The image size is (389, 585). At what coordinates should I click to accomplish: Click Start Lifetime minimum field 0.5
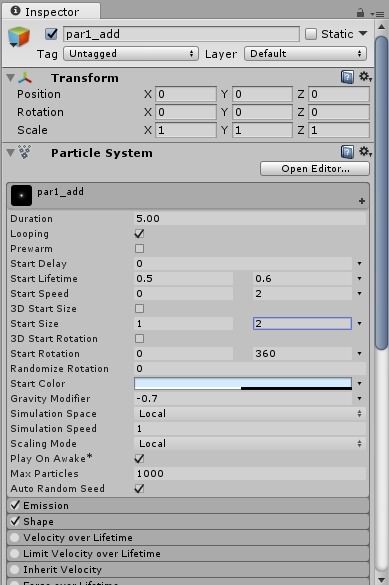pyautogui.click(x=183, y=278)
